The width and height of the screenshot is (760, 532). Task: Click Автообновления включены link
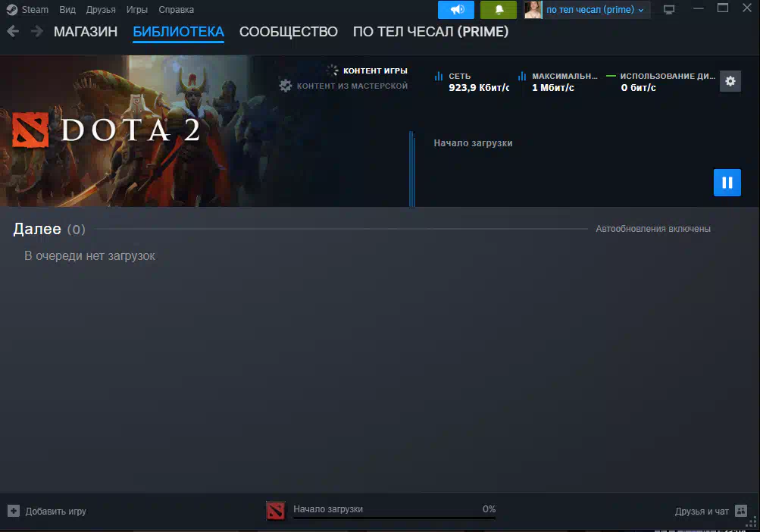pos(653,229)
